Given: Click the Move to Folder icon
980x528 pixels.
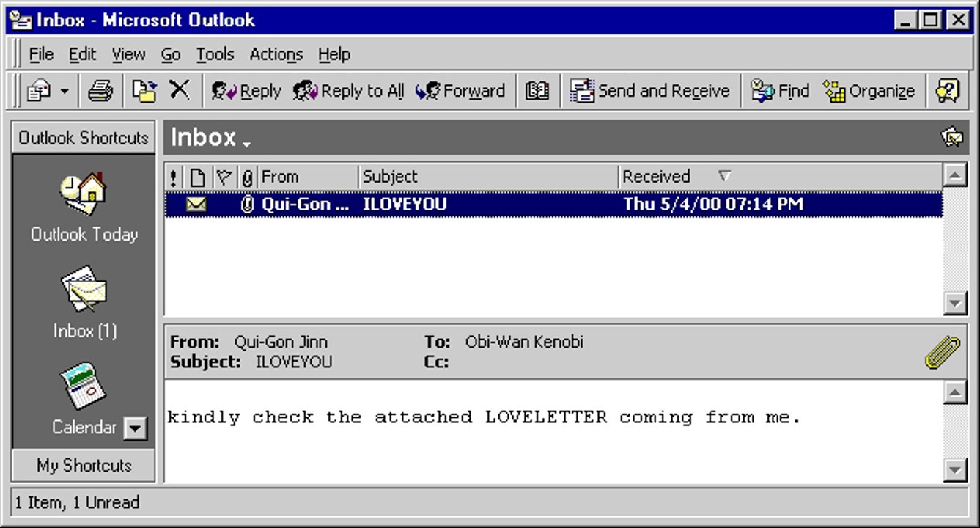Looking at the screenshot, I should point(144,91).
